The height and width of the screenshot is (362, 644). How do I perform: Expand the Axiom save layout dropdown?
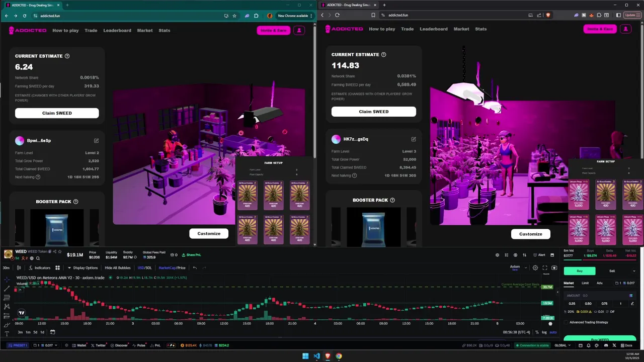(x=526, y=268)
